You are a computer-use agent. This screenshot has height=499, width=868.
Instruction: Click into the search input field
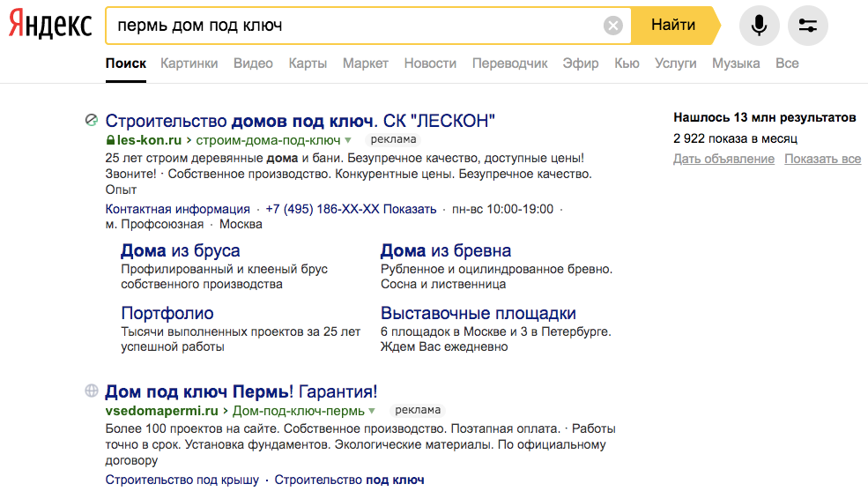[354, 26]
